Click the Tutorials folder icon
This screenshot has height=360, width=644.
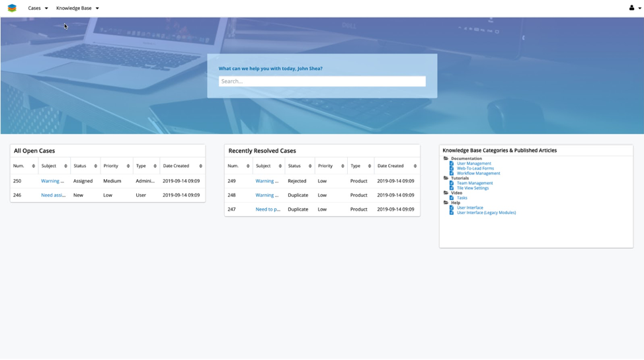446,178
